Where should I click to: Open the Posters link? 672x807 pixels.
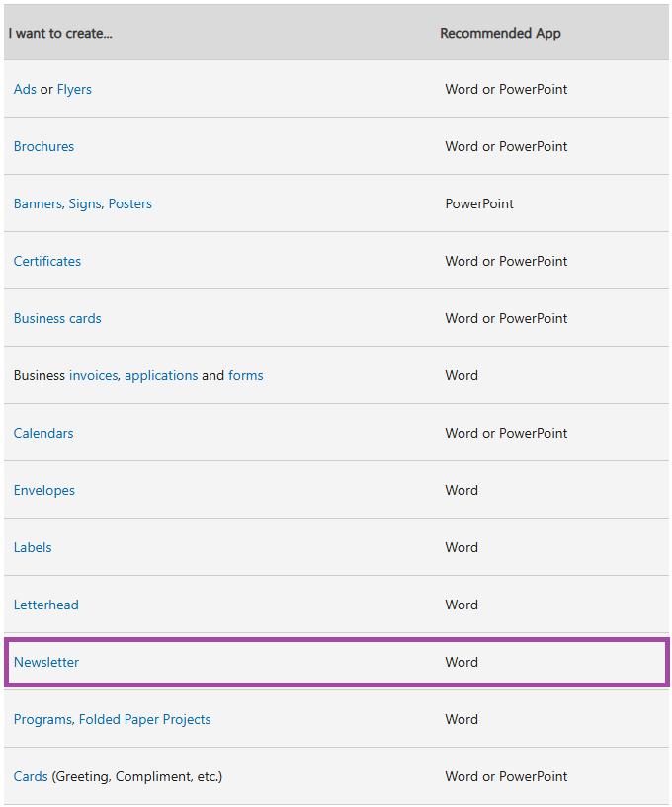point(130,203)
